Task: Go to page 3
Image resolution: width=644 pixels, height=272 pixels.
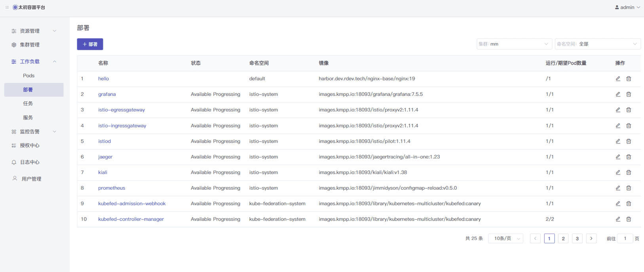Action: pyautogui.click(x=577, y=238)
